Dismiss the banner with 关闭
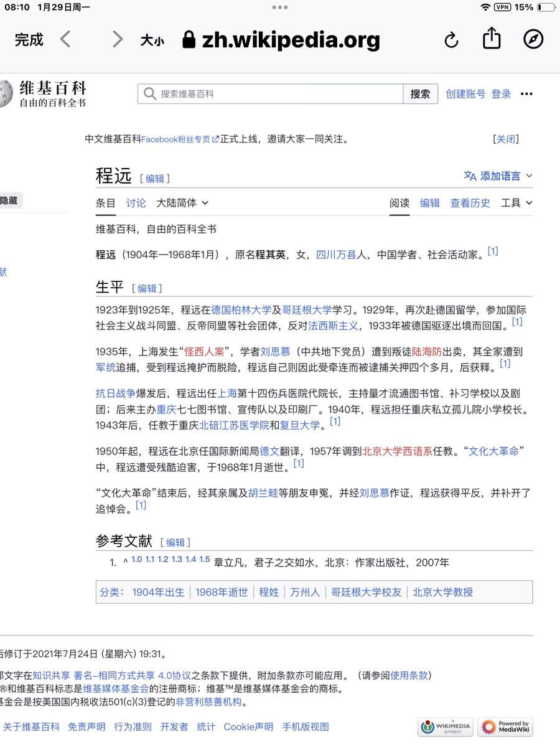This screenshot has height=747, width=560. (x=505, y=139)
